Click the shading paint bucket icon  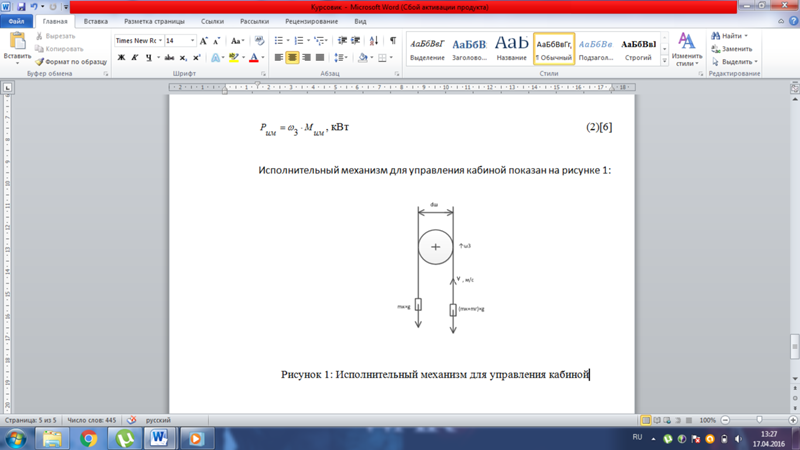pyautogui.click(x=362, y=58)
